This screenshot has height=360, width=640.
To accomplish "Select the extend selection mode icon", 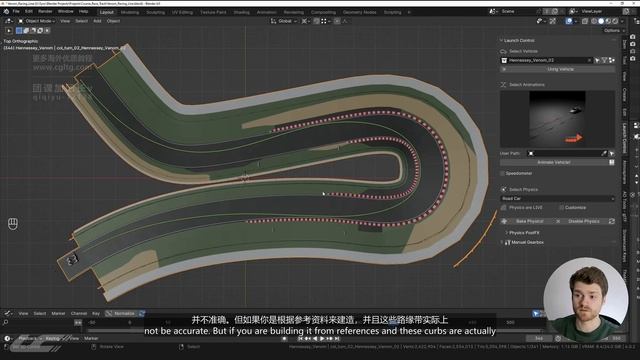I will pos(26,31).
